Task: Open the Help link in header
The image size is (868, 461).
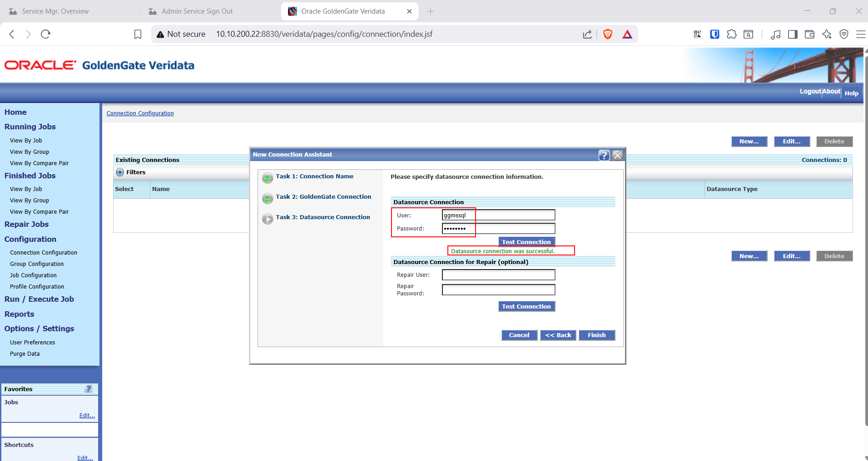Action: coord(852,93)
